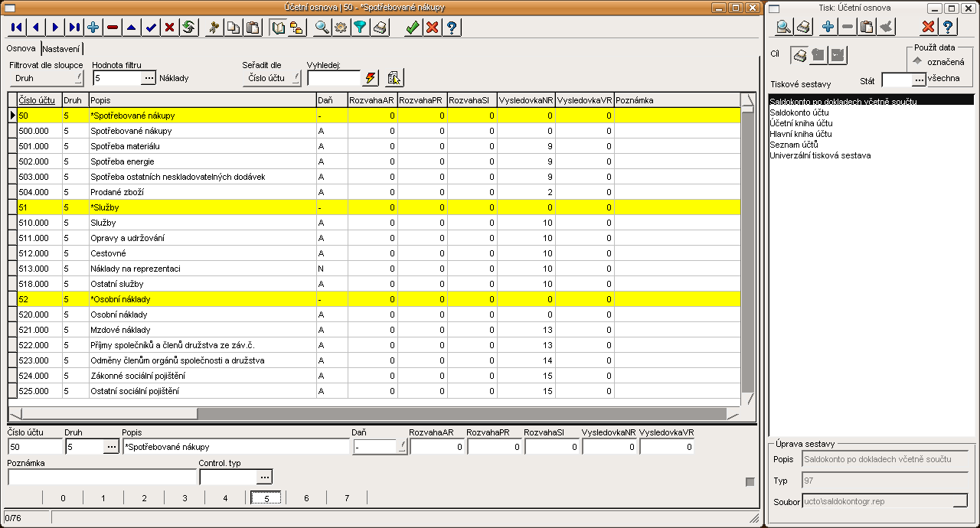Select the 'označená' data radio option
The width and height of the screenshot is (980, 528).
(x=917, y=61)
